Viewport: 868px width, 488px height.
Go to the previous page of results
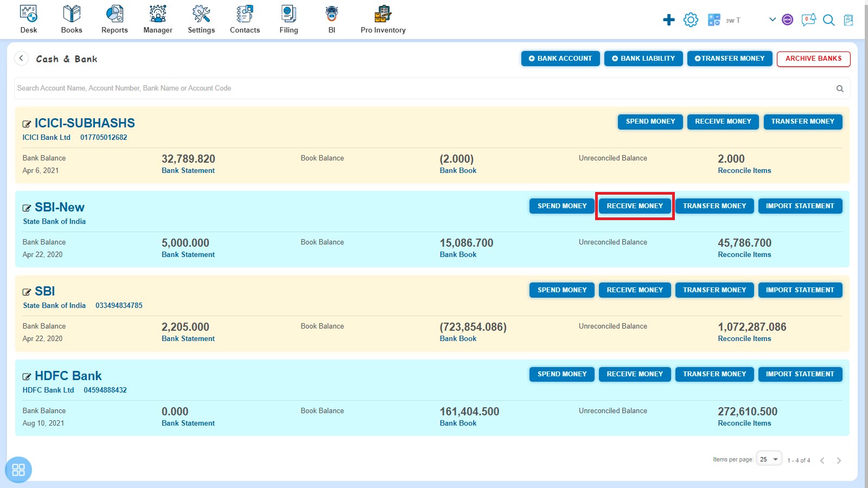[822, 460]
